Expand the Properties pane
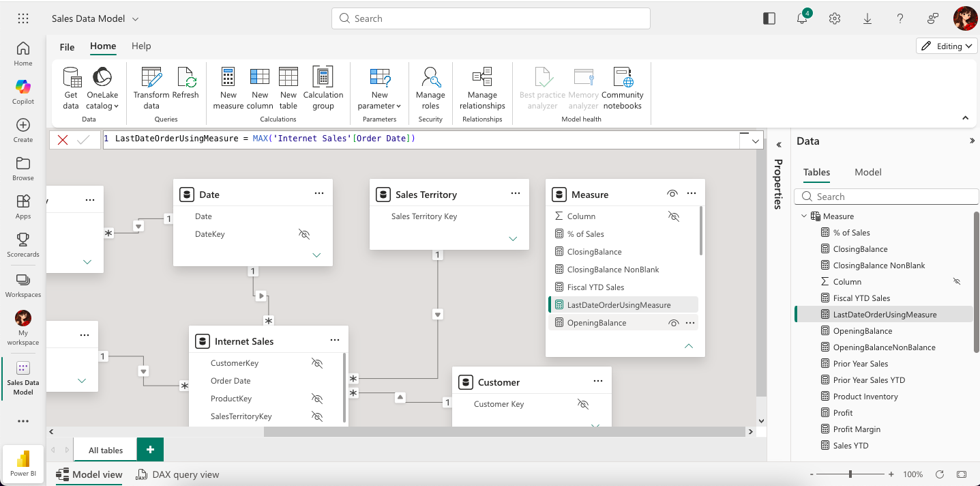The width and height of the screenshot is (980, 486). (778, 145)
